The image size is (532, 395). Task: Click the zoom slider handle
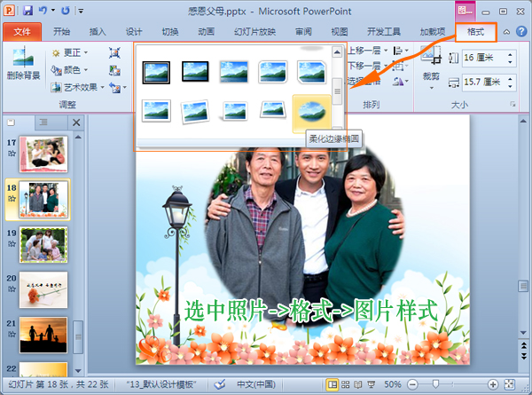(436, 384)
